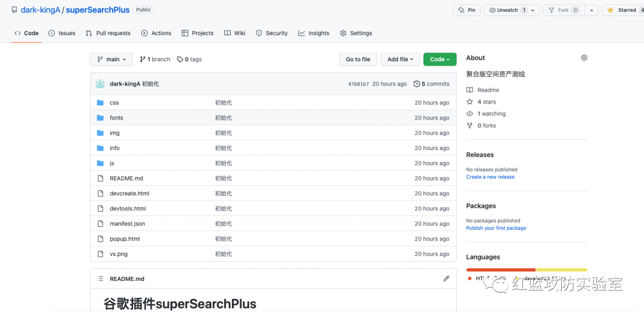Click the dark-kingA avatar in commit row

click(x=100, y=83)
